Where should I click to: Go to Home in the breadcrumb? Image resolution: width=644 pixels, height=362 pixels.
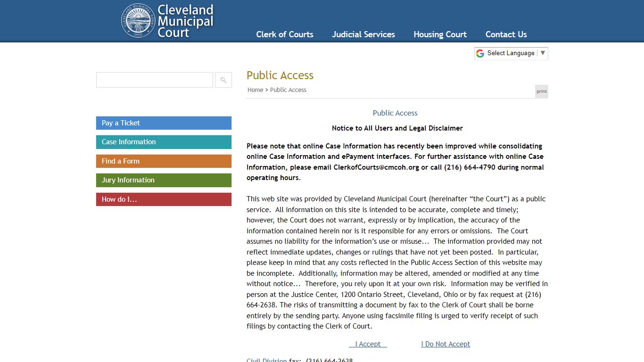coord(255,90)
